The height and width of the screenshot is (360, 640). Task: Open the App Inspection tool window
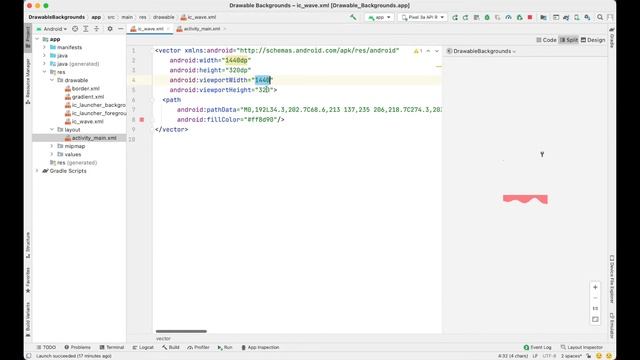260,347
